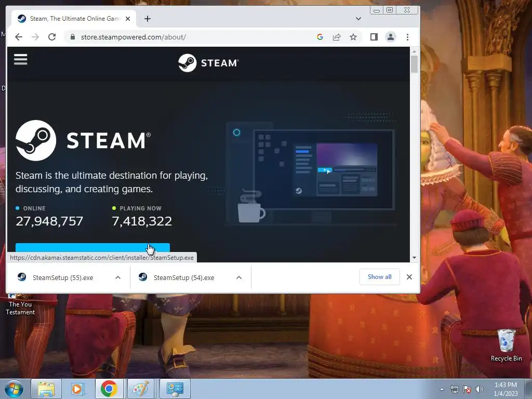
Task: Click the page scrollbar up arrow
Action: coord(414,51)
